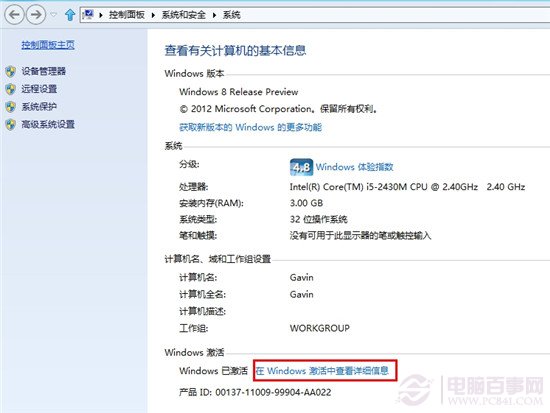Click the Intel Core i5-2430M processor value

click(407, 187)
